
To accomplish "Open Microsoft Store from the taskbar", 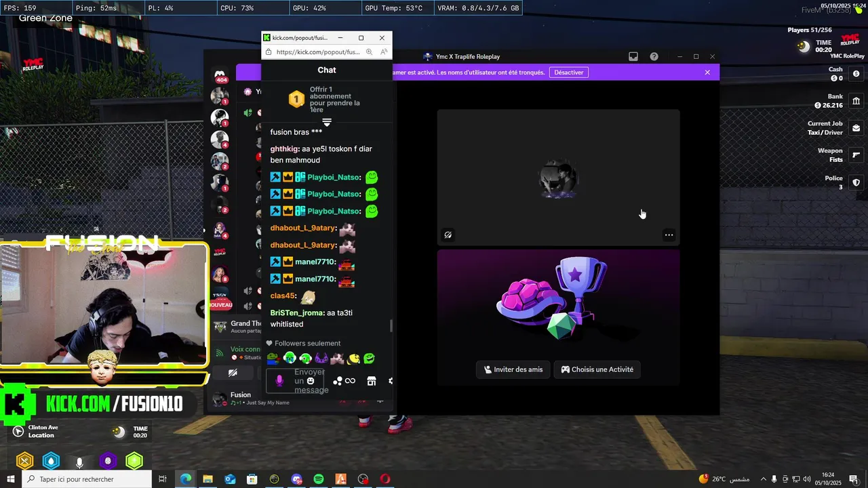I will point(252,479).
